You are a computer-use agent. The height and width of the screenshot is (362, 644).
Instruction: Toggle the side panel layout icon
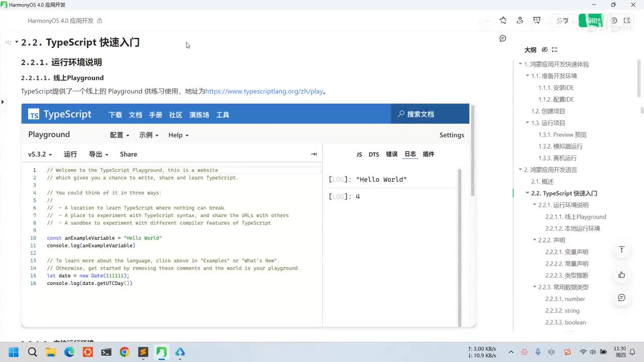pyautogui.click(x=627, y=21)
